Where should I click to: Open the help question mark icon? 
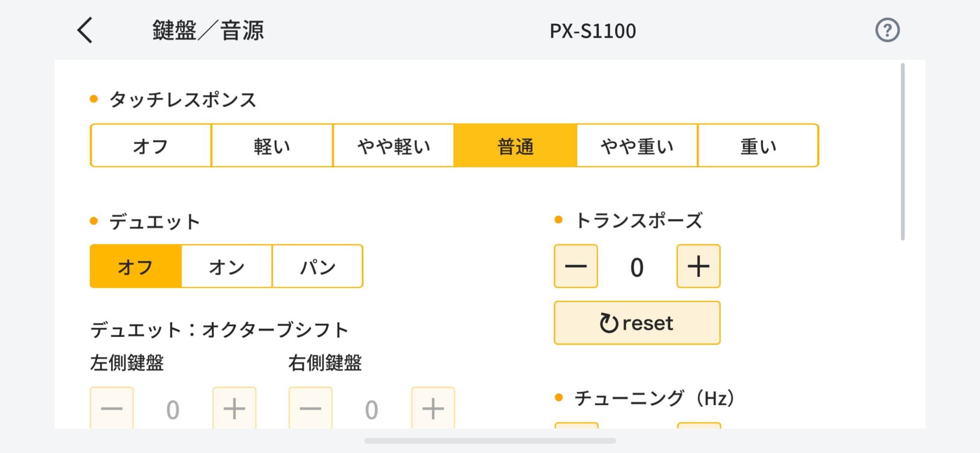tap(887, 30)
